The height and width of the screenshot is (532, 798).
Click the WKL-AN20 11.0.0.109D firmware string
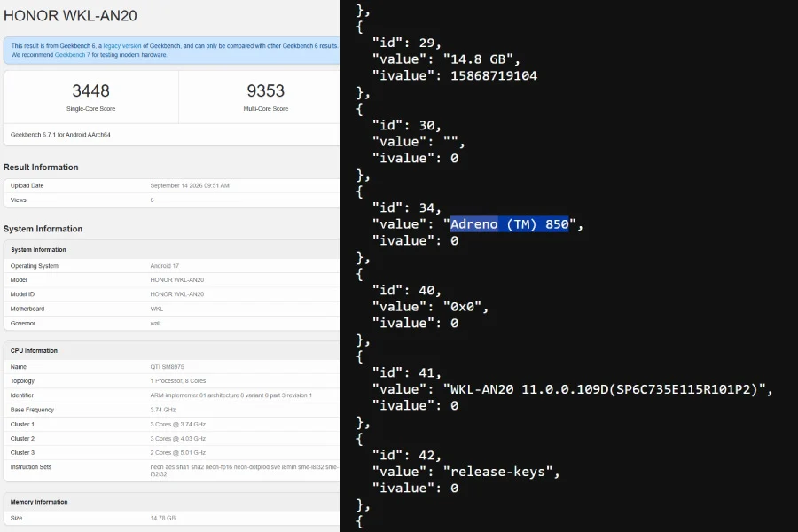tap(605, 389)
